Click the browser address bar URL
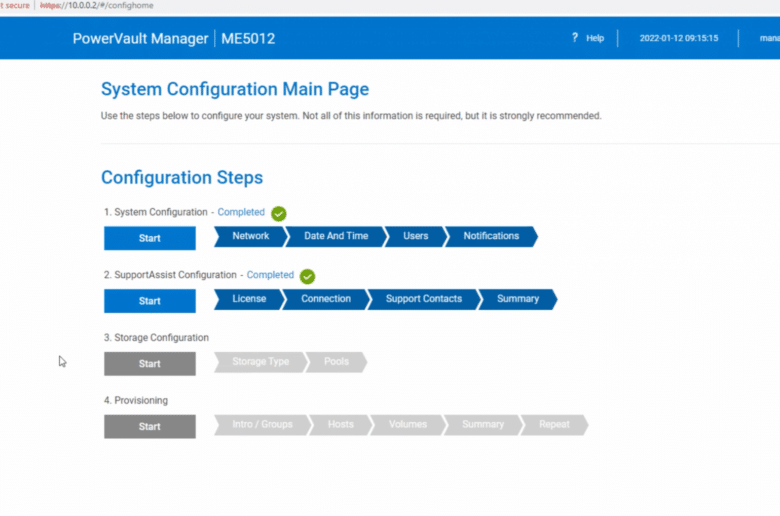Image resolution: width=780 pixels, height=516 pixels. click(97, 5)
